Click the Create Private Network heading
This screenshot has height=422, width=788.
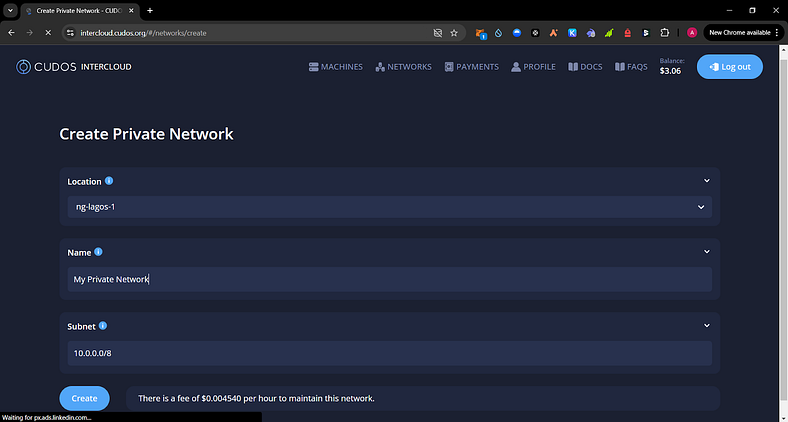coord(146,134)
